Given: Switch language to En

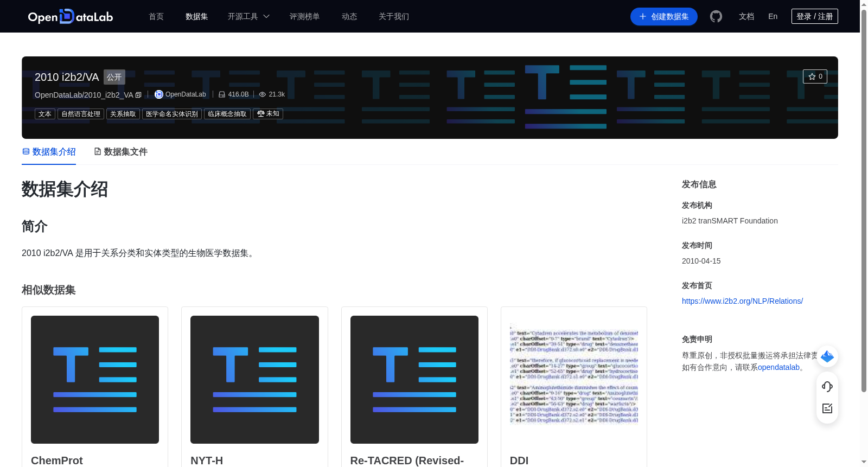Looking at the screenshot, I should 773,17.
